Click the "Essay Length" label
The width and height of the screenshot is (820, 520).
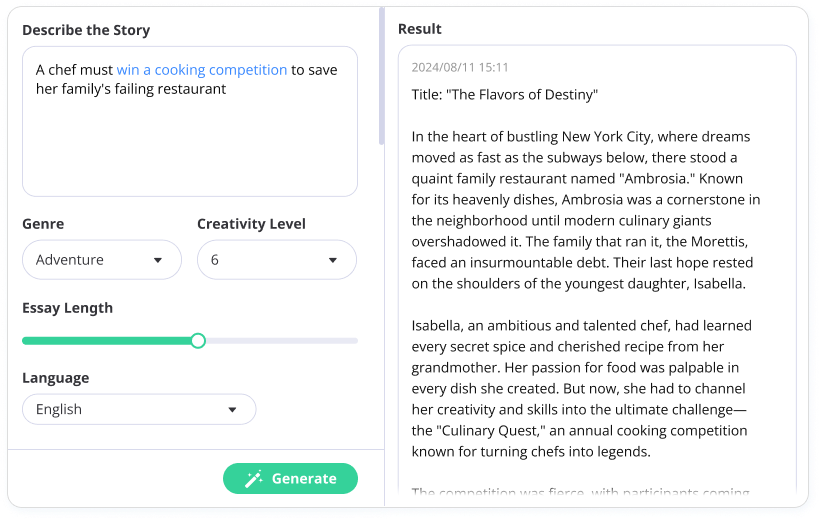point(67,308)
